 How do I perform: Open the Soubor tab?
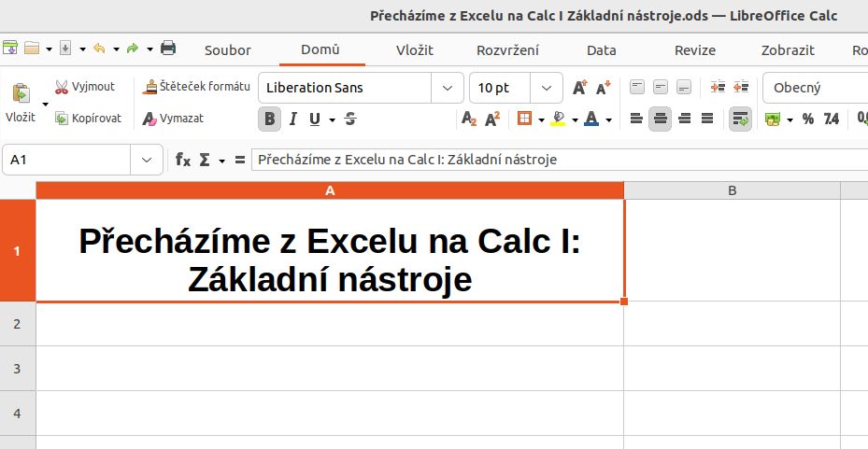228,50
